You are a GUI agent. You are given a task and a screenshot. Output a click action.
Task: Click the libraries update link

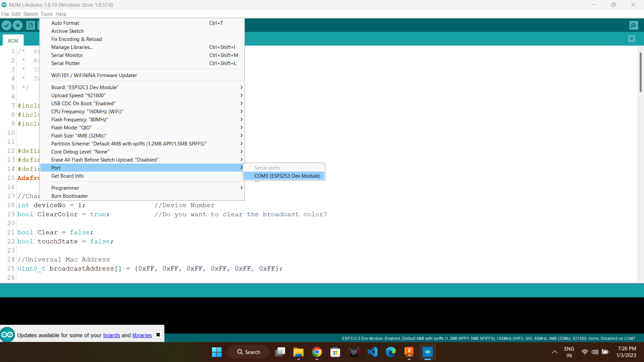[x=142, y=335]
